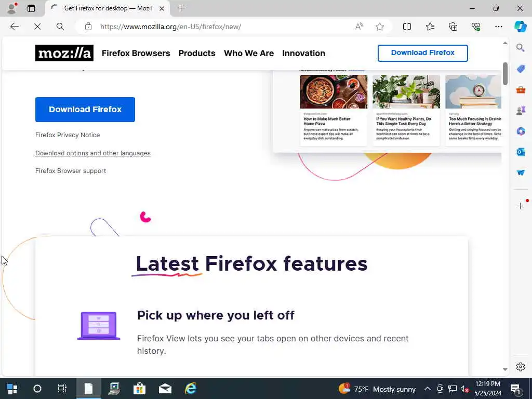This screenshot has width=532, height=399.
Task: Open sidebar Outlook icon
Action: (x=521, y=152)
